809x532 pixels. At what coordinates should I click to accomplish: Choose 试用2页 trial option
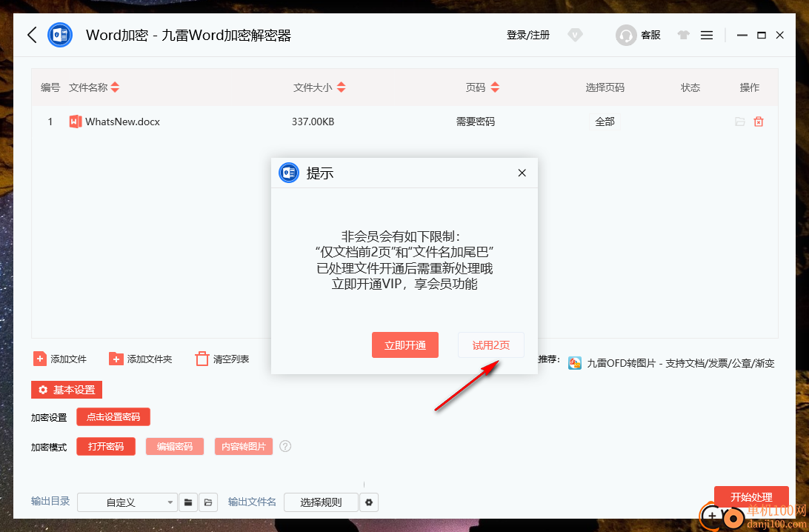[491, 345]
